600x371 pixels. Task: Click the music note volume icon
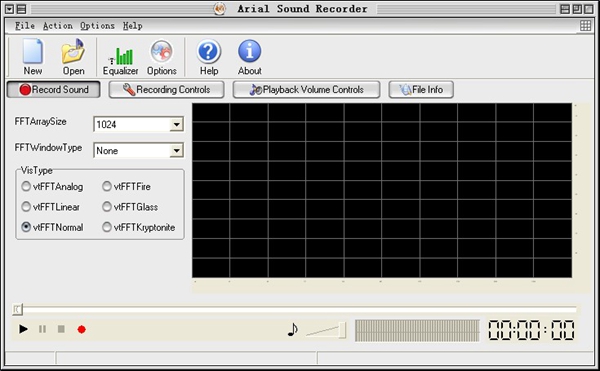tap(292, 329)
